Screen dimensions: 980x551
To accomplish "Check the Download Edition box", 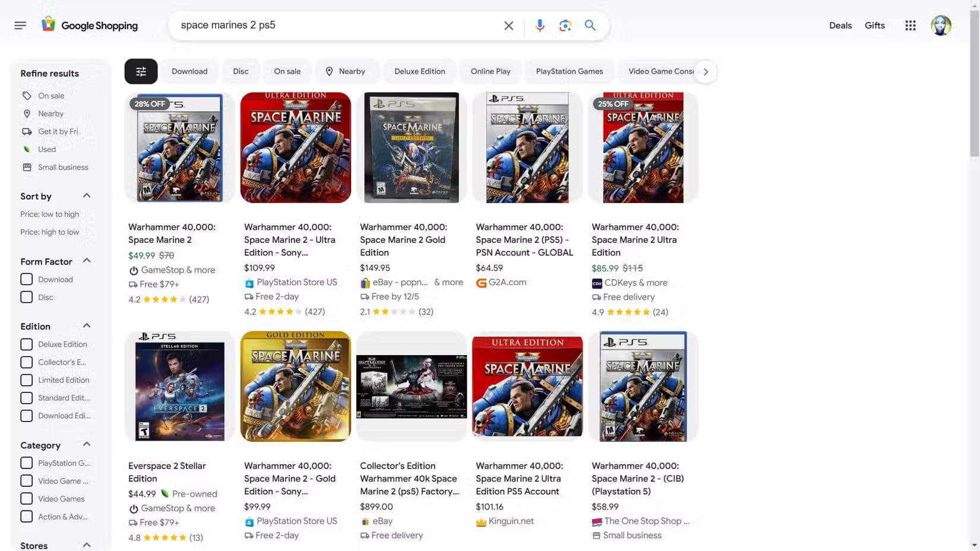I will (27, 416).
